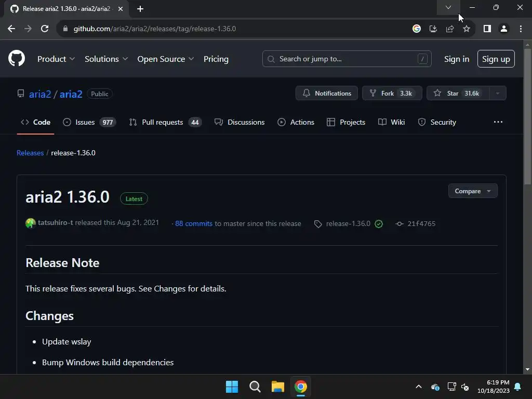Open the tab search chevron
The height and width of the screenshot is (399, 532).
448,7
